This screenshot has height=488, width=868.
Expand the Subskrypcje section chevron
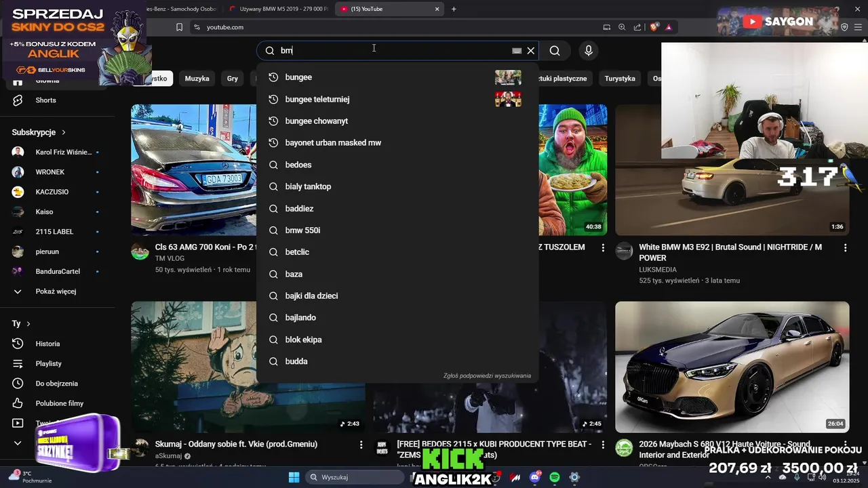pyautogui.click(x=64, y=132)
